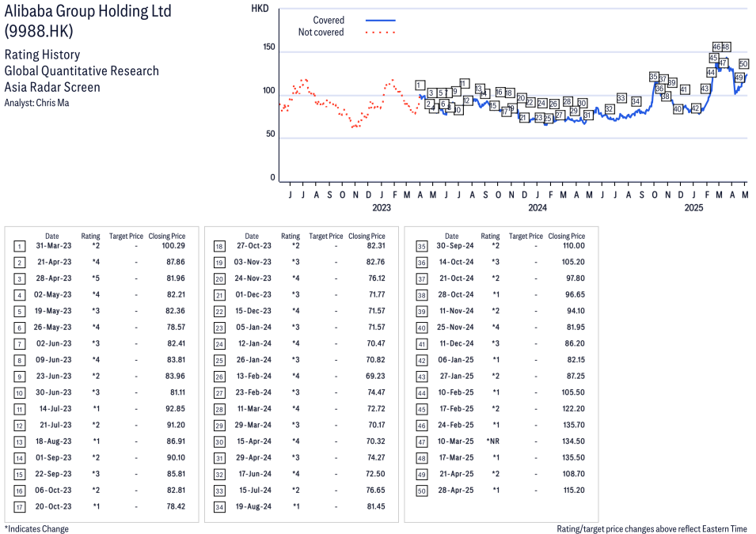Click the boxed number 21 beside 01-Dec-23
Screen dimensions: 756x534
pos(219,295)
